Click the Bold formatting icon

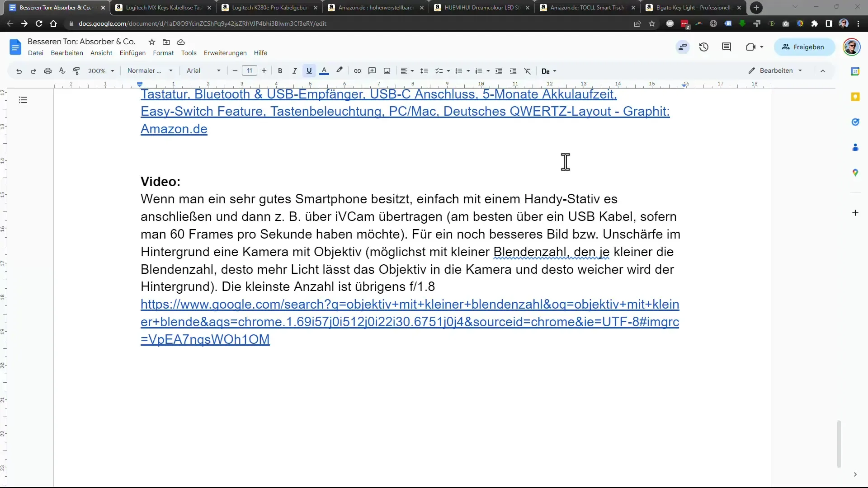pos(280,71)
